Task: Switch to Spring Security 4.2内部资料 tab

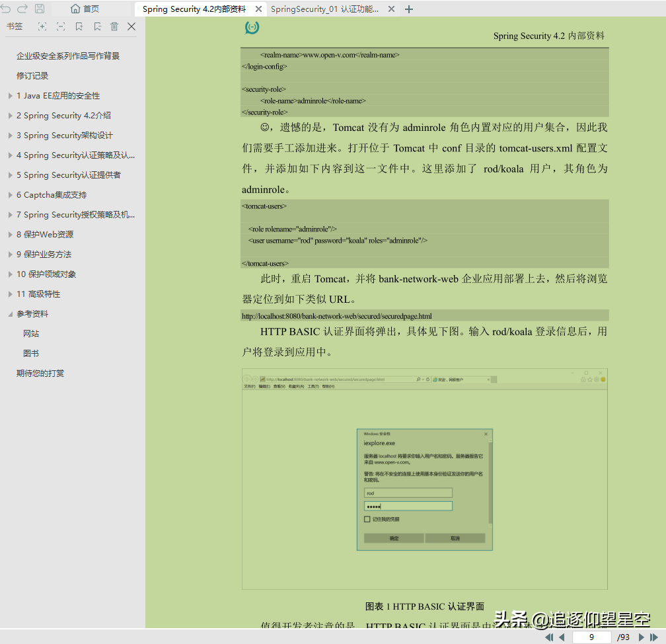Action: [x=194, y=9]
